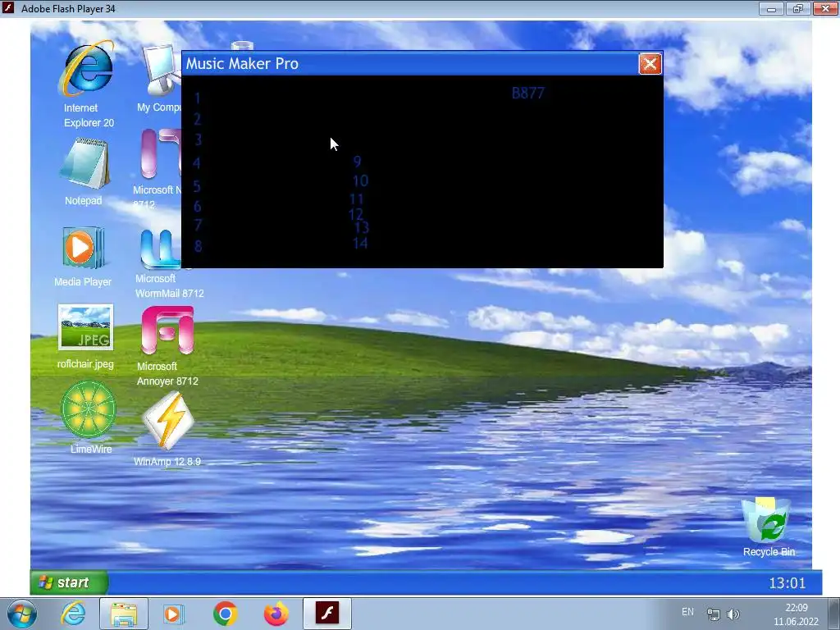Image resolution: width=840 pixels, height=630 pixels.
Task: Launch LimeWire desktop icon
Action: (x=89, y=410)
